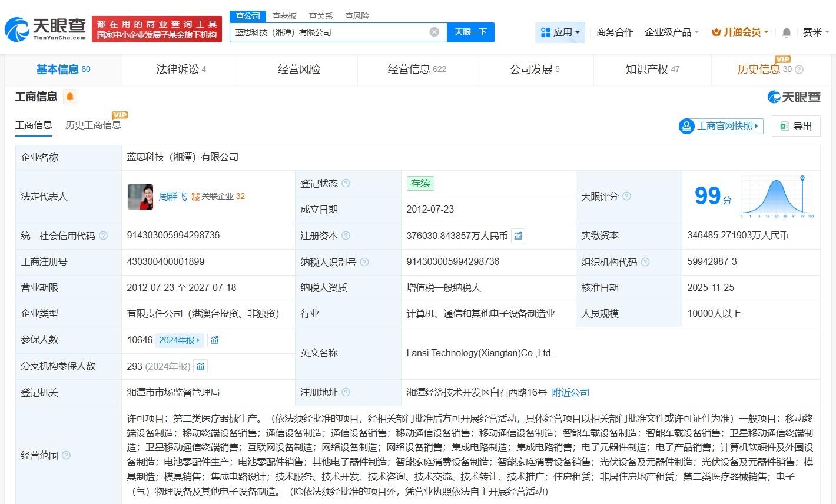
Task: Click the crown icon on 开通会员
Action: pyautogui.click(x=716, y=32)
